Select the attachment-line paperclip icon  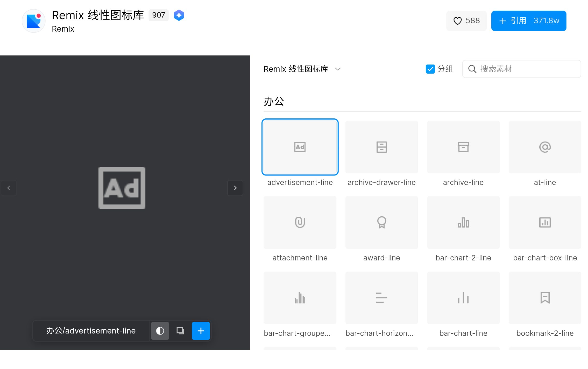(300, 222)
